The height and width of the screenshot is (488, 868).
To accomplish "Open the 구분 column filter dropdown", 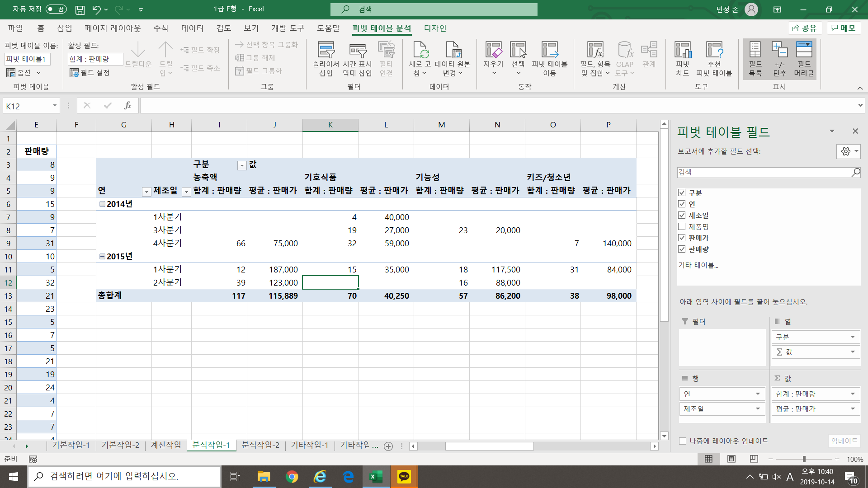I will tap(242, 166).
